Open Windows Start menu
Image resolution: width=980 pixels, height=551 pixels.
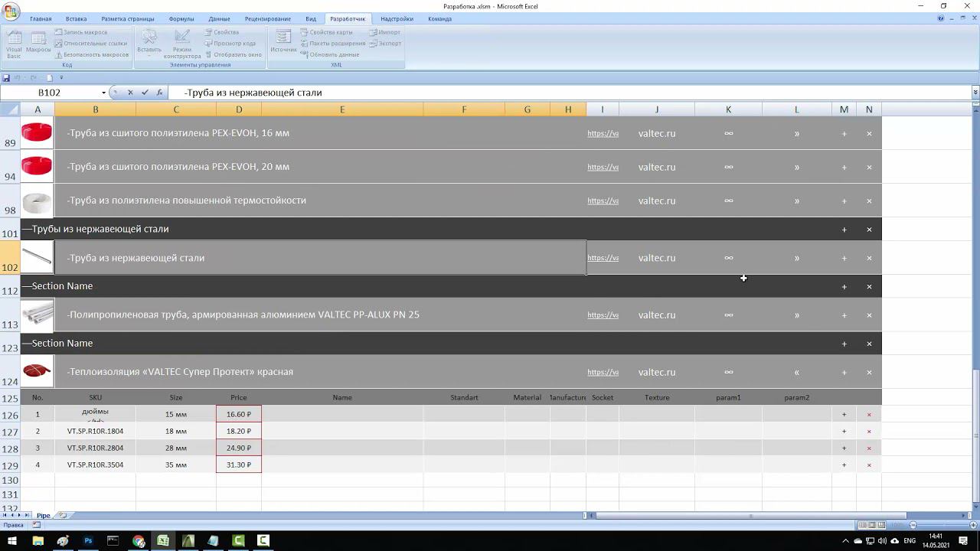click(12, 541)
